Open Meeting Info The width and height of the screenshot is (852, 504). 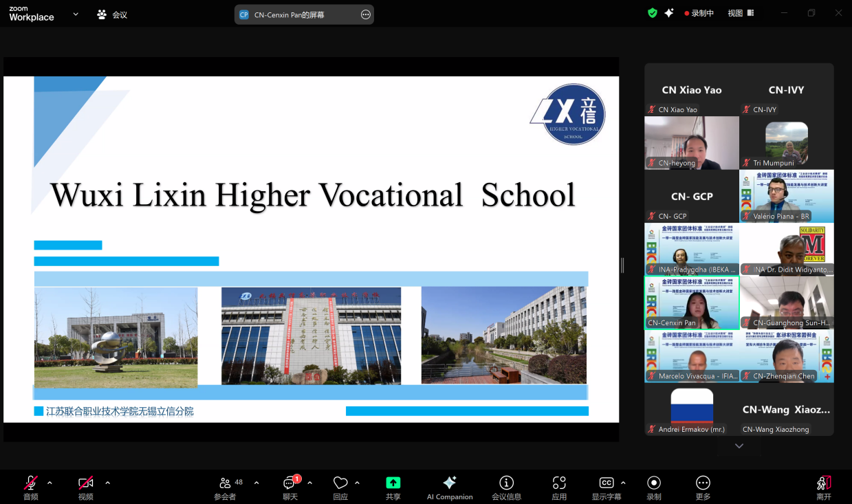(506, 487)
